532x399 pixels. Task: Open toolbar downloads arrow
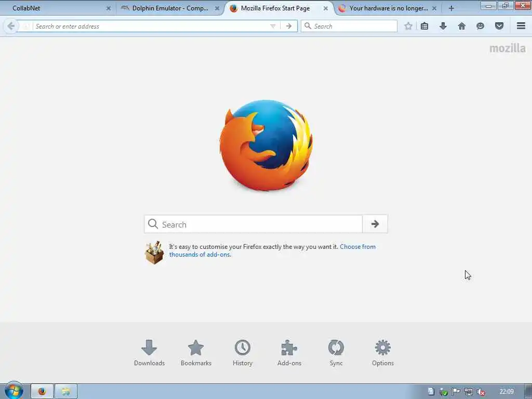pos(443,26)
